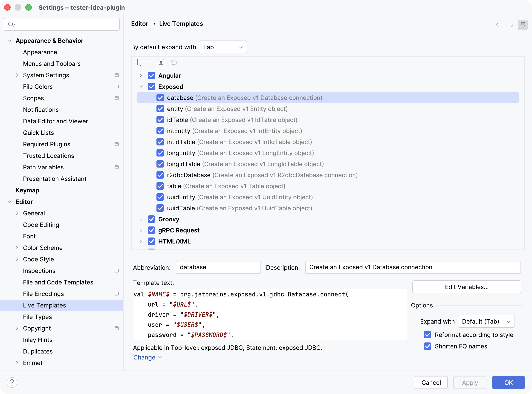Image resolution: width=532 pixels, height=394 pixels.
Task: Click project-level icon beside File Encodings
Action: pos(117,294)
